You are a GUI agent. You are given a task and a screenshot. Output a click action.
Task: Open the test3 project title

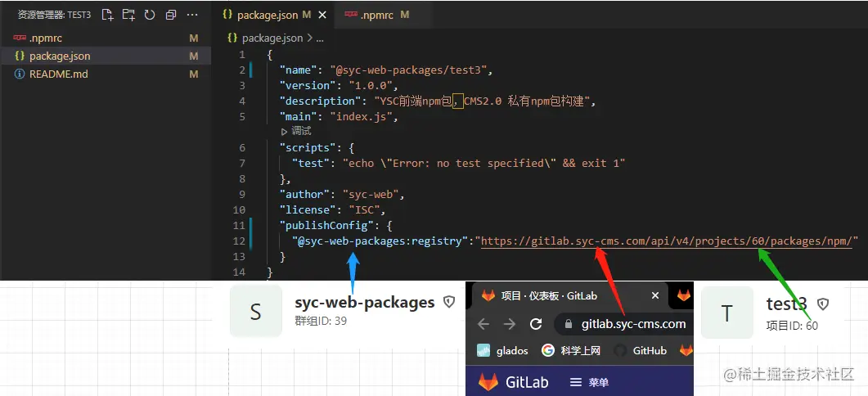point(787,304)
